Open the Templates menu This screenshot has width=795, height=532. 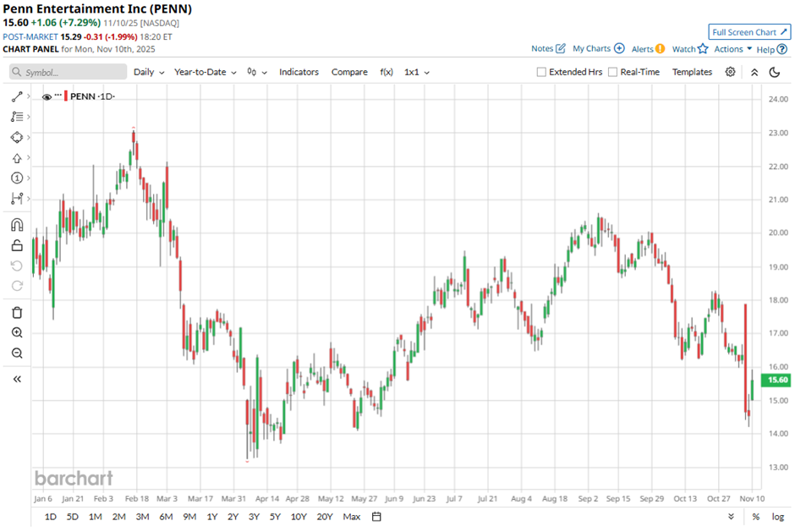pos(692,72)
